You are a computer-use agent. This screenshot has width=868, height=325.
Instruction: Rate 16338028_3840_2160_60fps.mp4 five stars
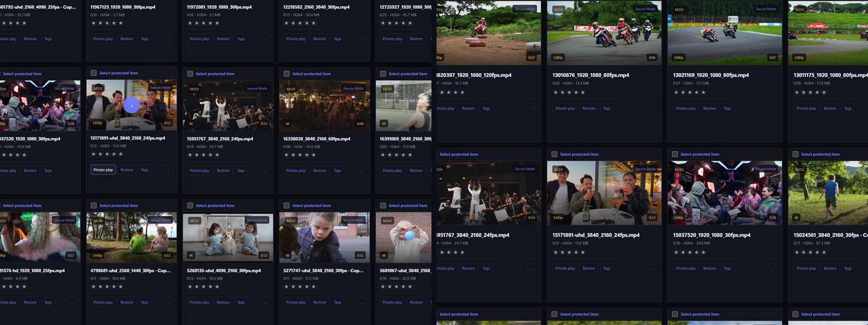click(x=314, y=155)
